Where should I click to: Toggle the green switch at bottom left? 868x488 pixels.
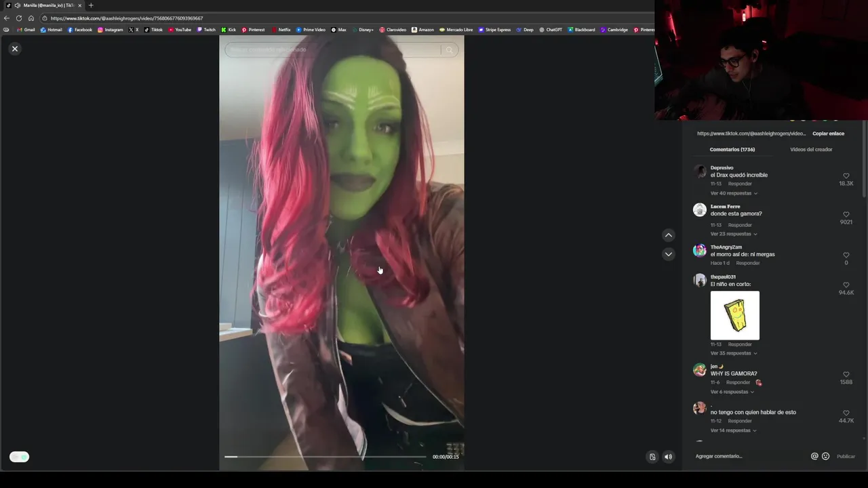tap(19, 457)
